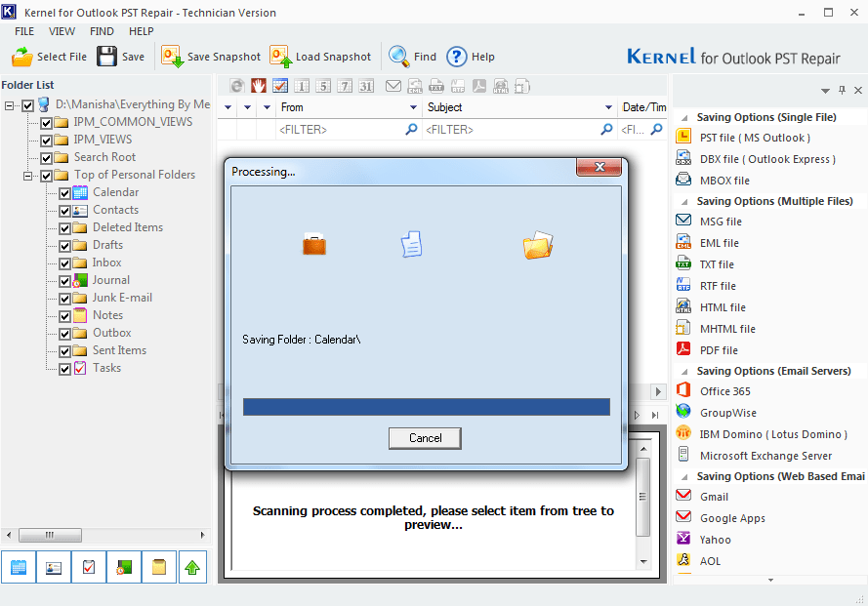Uncheck the IPM_COMMON_VIEWS folder checkbox
Image resolution: width=868 pixels, height=606 pixels.
click(47, 123)
